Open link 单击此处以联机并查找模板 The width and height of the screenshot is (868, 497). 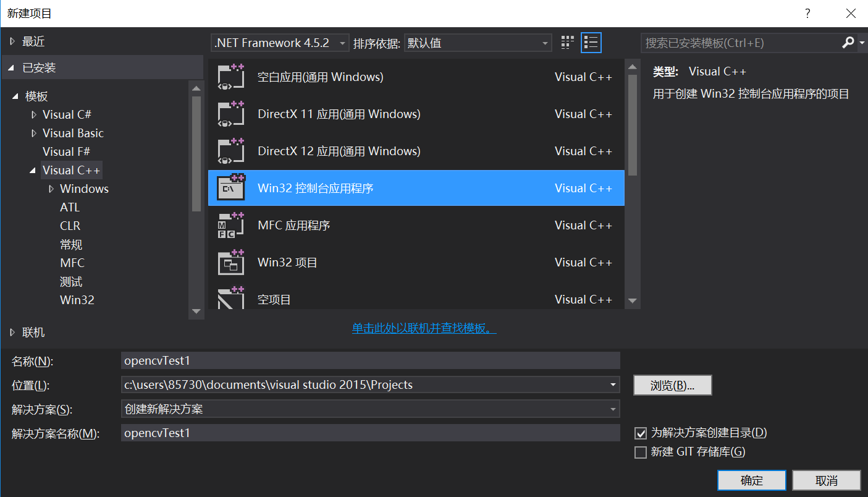coord(424,328)
